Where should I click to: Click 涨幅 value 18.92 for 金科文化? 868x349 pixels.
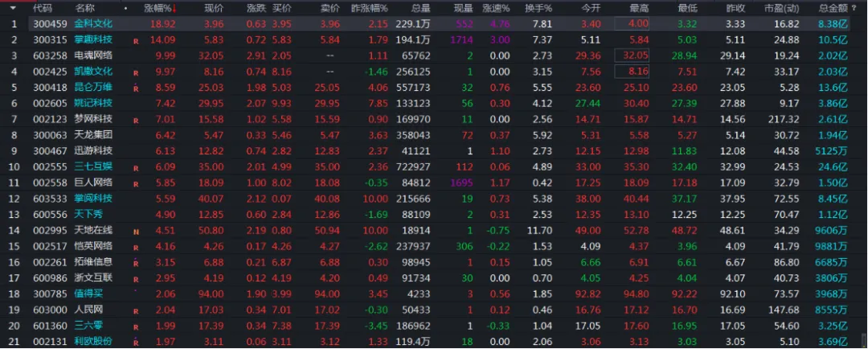(161, 24)
